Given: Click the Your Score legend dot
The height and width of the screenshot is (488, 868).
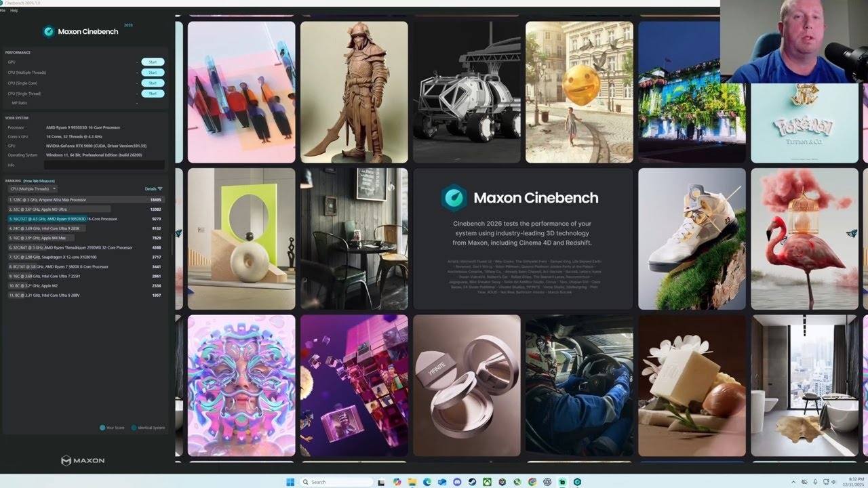Looking at the screenshot, I should pyautogui.click(x=102, y=428).
